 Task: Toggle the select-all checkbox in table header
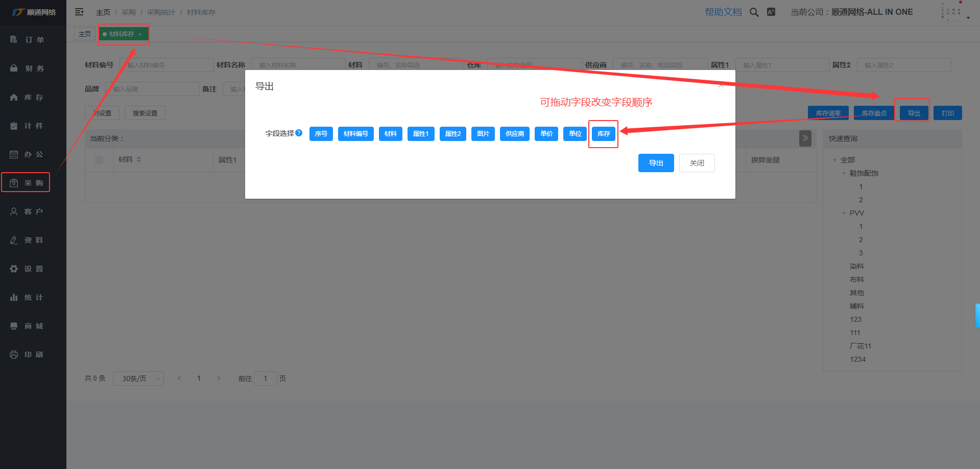point(99,160)
